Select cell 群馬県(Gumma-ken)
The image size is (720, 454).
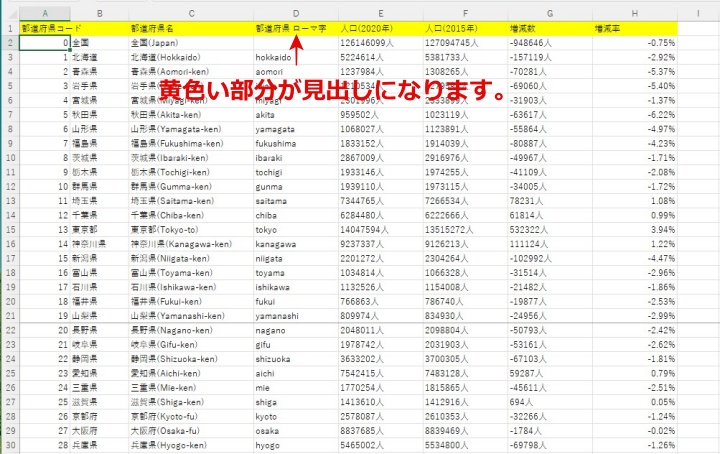191,186
